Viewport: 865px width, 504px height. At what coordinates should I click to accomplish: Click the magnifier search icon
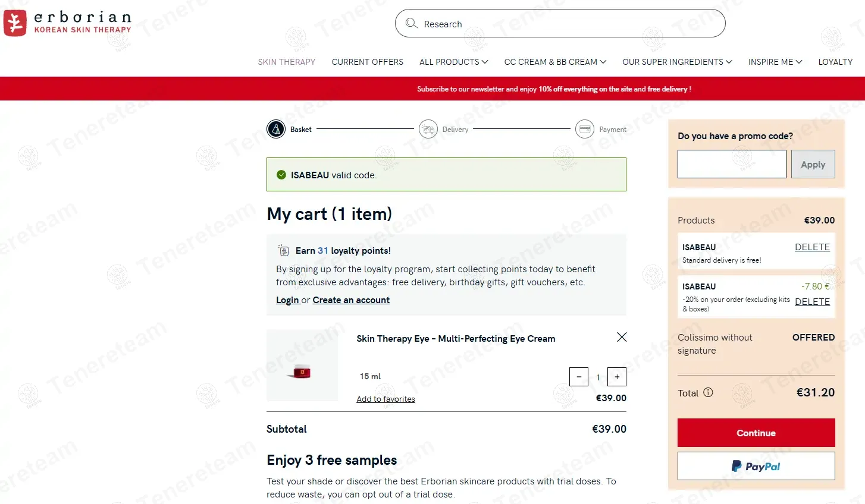point(411,23)
